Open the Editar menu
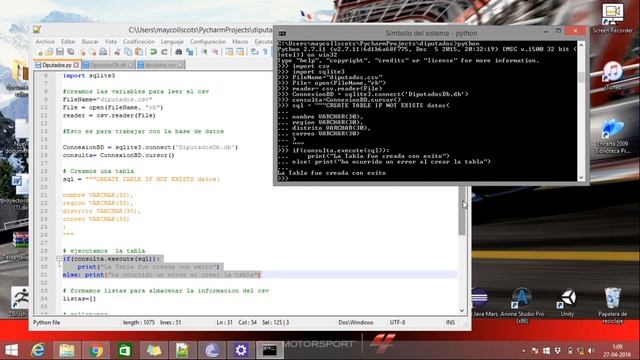The height and width of the screenshot is (360, 640). [68, 42]
